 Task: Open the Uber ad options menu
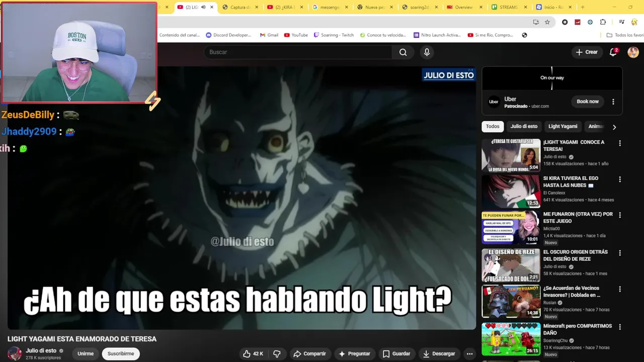coord(613,102)
